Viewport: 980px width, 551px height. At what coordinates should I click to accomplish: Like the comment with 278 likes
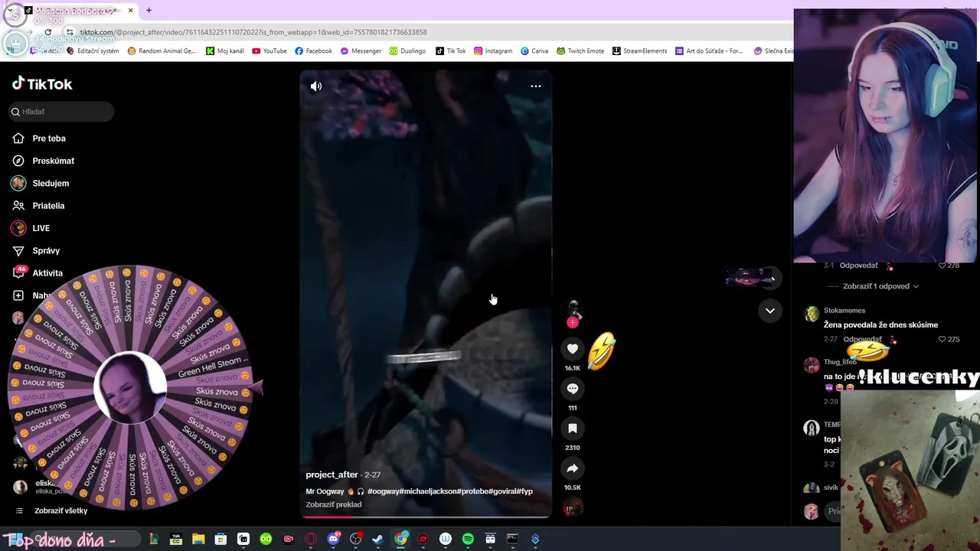943,266
